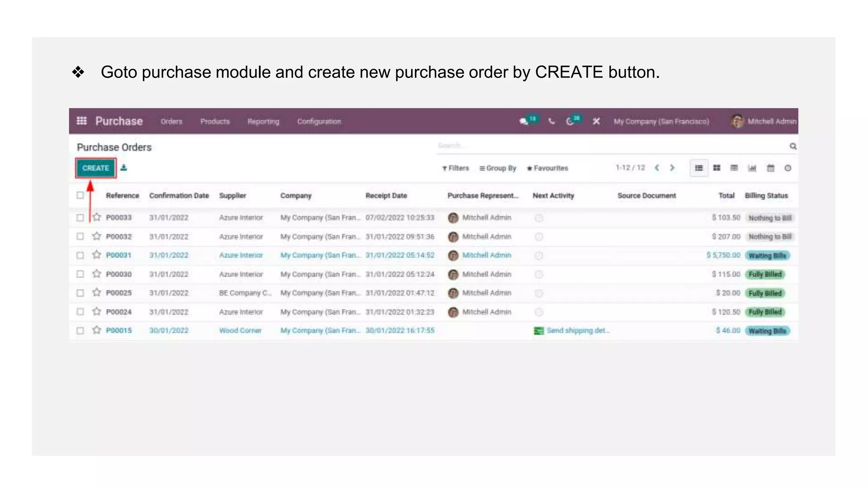868x488 pixels.
Task: Click the Mitchell Admin user avatar
Action: coord(737,121)
